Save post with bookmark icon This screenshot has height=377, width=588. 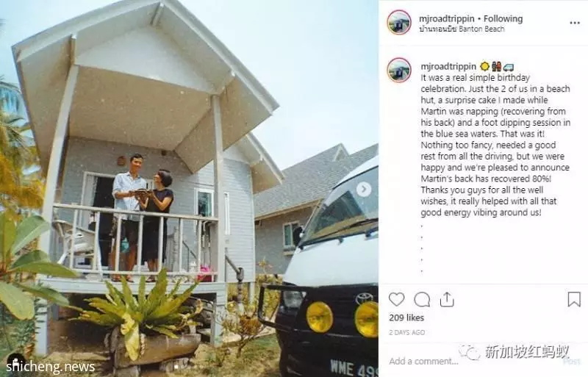(x=574, y=299)
